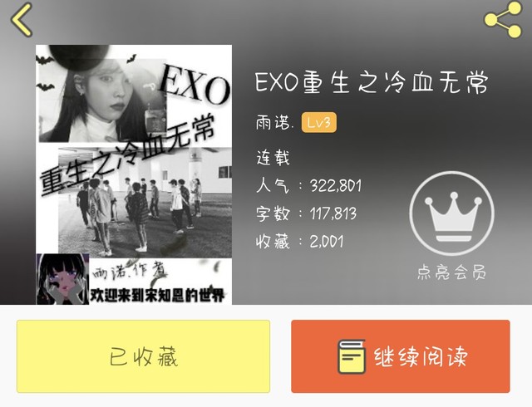Tap the title EXO重生之冷血无常

tap(372, 81)
